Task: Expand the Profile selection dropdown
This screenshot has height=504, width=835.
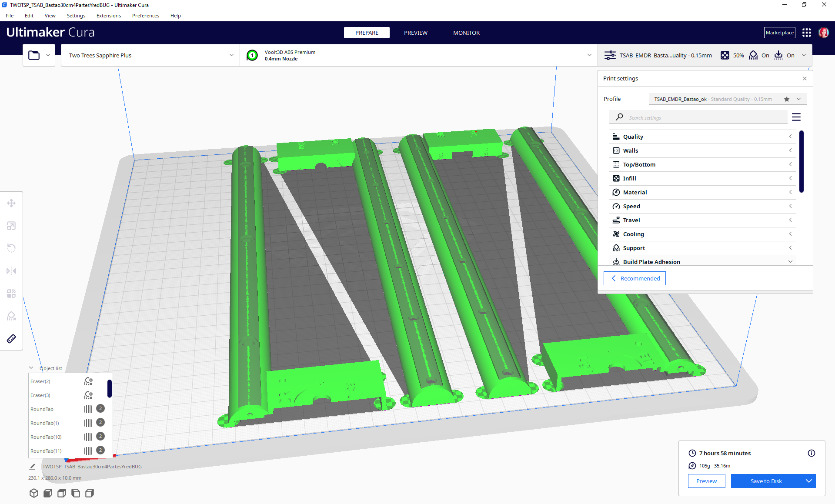Action: [799, 99]
